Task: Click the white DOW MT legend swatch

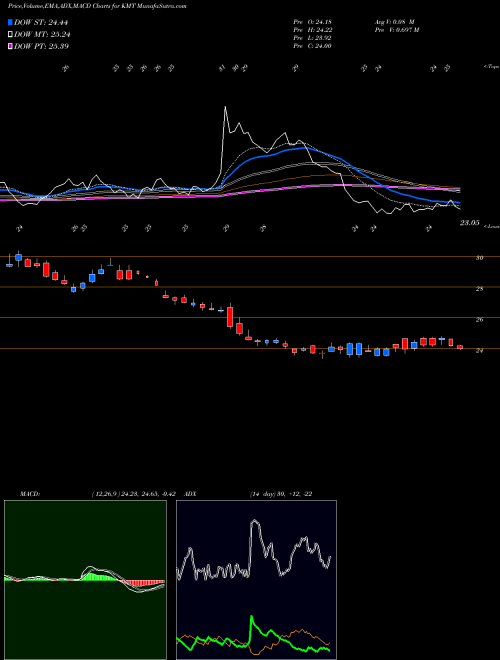Action: coord(10,35)
